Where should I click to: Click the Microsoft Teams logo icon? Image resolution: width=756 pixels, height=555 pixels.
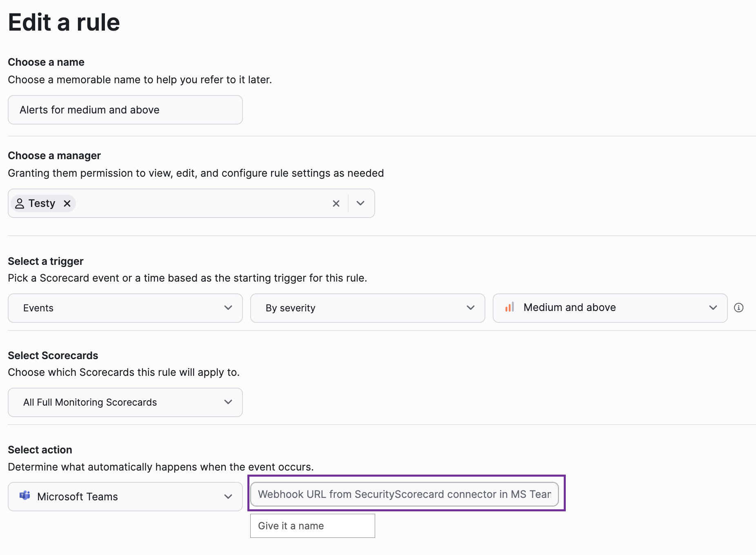click(x=25, y=496)
